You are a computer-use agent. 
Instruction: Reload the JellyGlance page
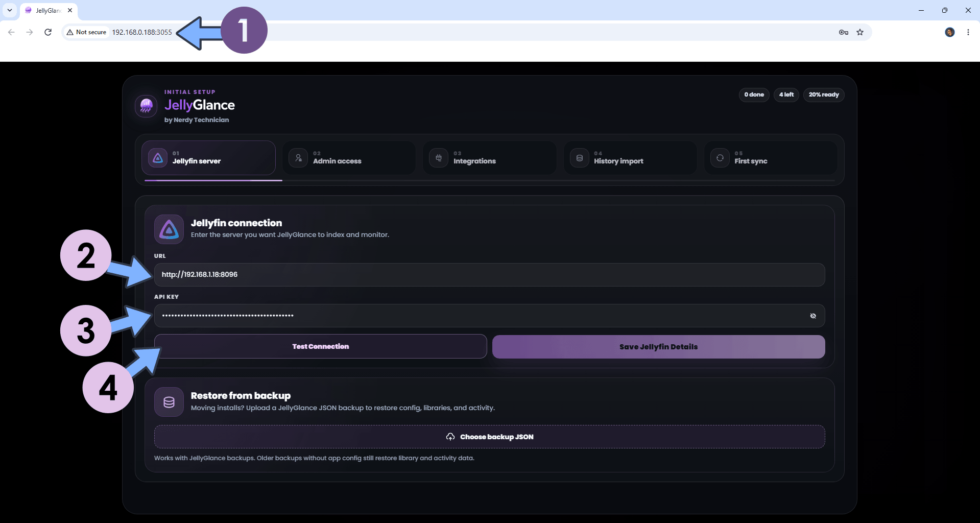(48, 32)
